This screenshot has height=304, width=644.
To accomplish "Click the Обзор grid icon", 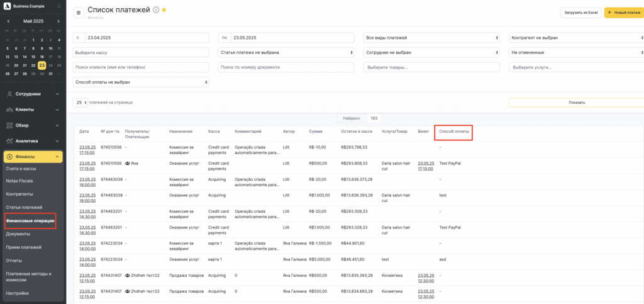I will 9,125.
